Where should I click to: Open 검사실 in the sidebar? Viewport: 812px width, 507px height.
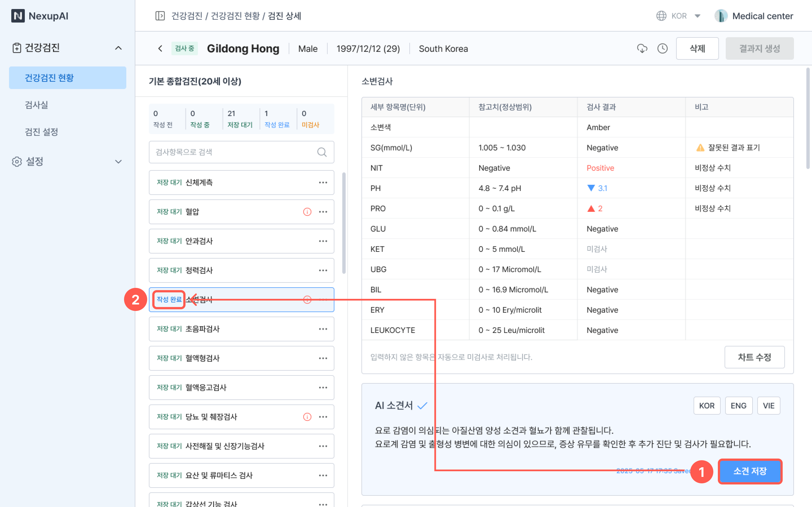(36, 105)
